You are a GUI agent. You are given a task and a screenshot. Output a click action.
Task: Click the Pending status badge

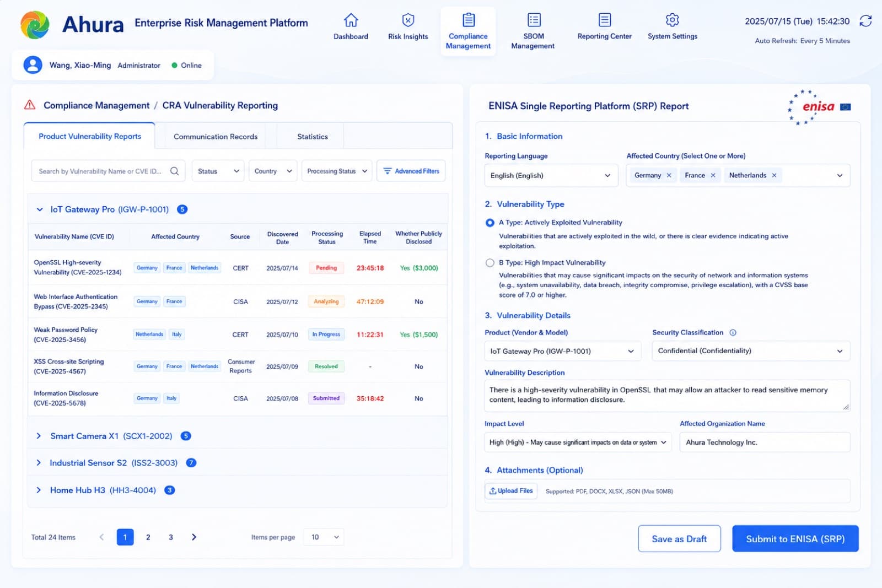point(326,268)
